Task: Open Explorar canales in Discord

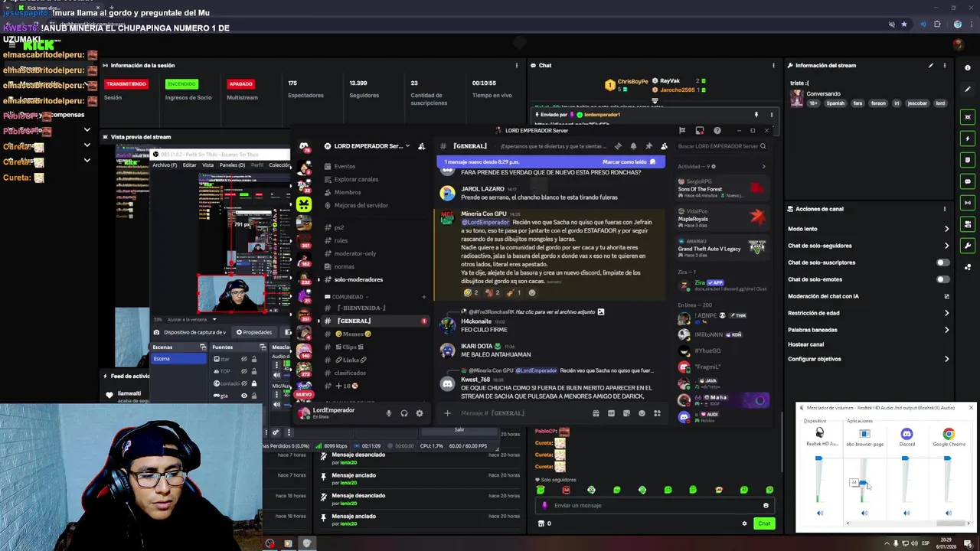Action: coord(356,179)
